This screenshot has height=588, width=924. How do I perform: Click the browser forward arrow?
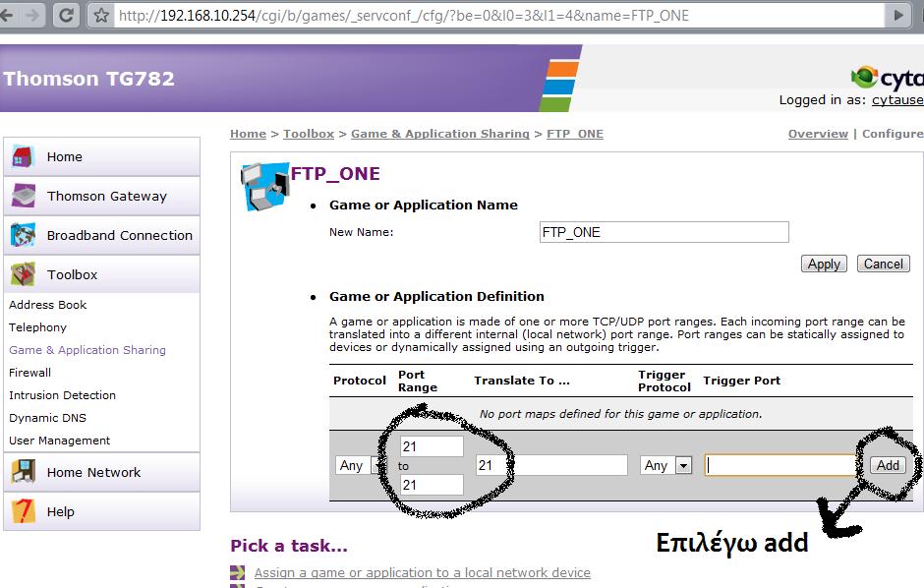pyautogui.click(x=33, y=16)
